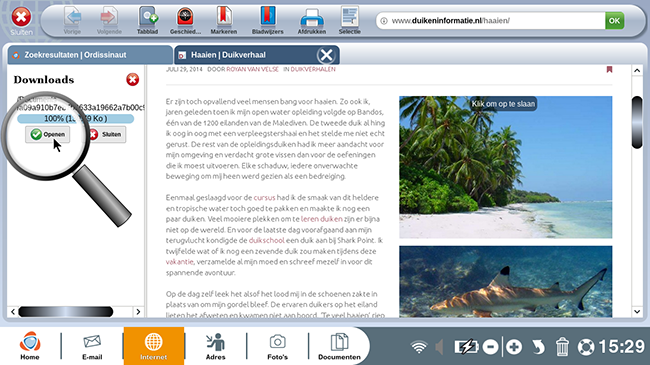Open the Geschiedenis history icon

click(185, 19)
